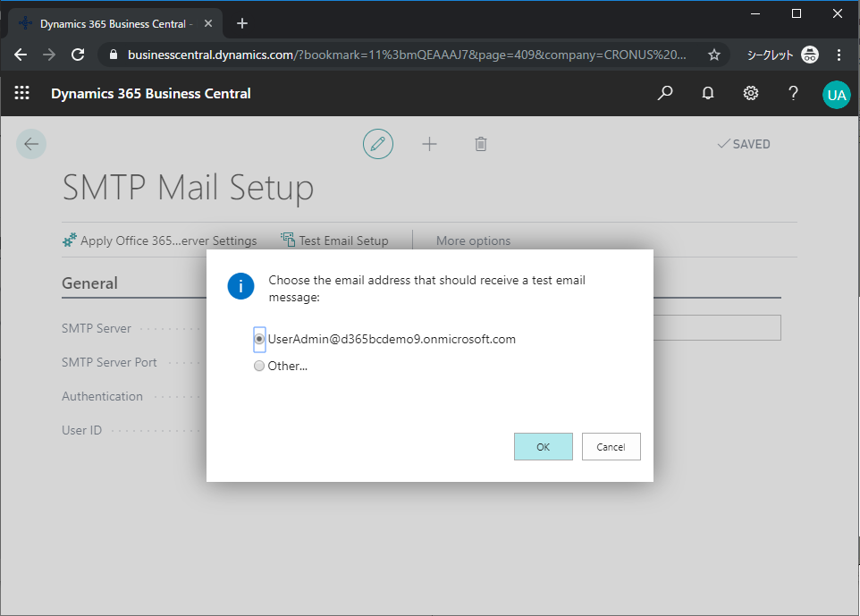860x616 pixels.
Task: Click the site lock icon
Action: click(x=114, y=55)
